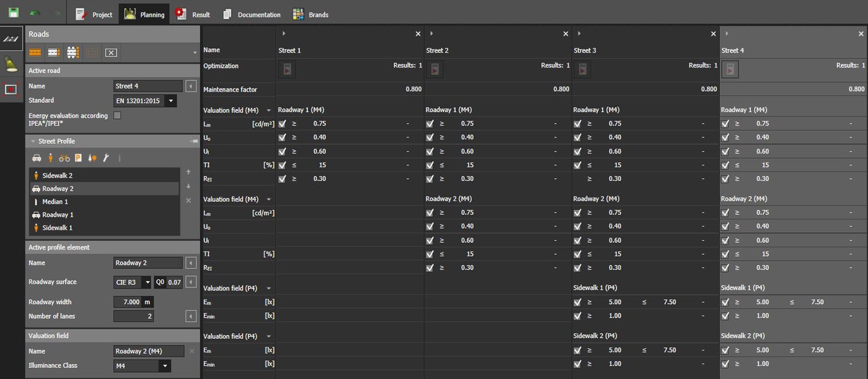Move selected profile element down
The width and height of the screenshot is (868, 379).
188,186
